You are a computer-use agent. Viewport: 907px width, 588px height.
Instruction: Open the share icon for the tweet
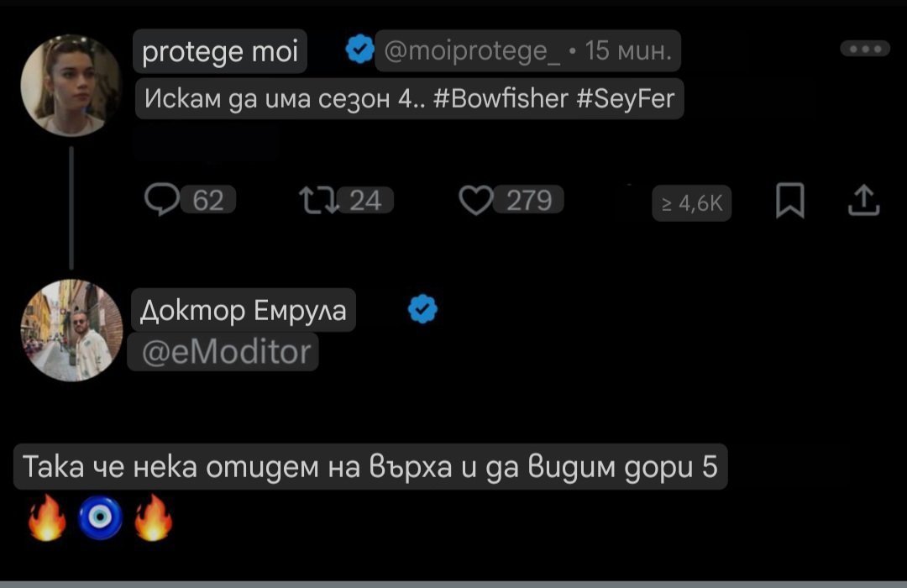tap(865, 202)
